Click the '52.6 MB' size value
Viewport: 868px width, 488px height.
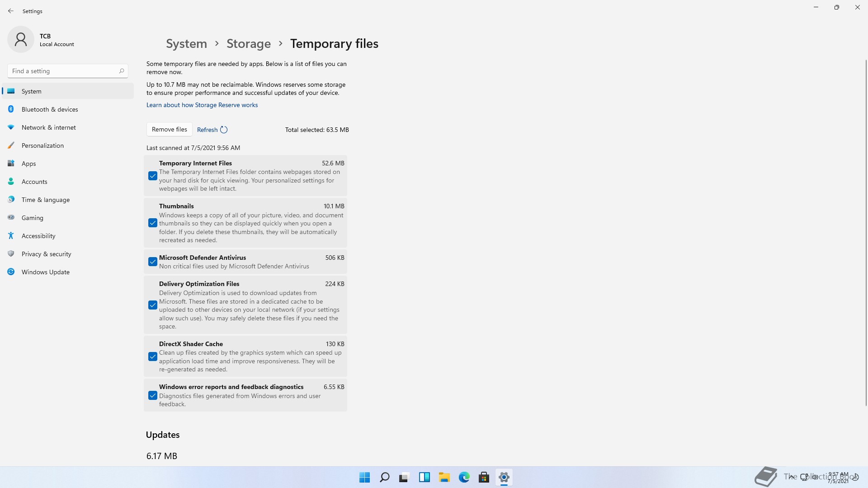333,163
